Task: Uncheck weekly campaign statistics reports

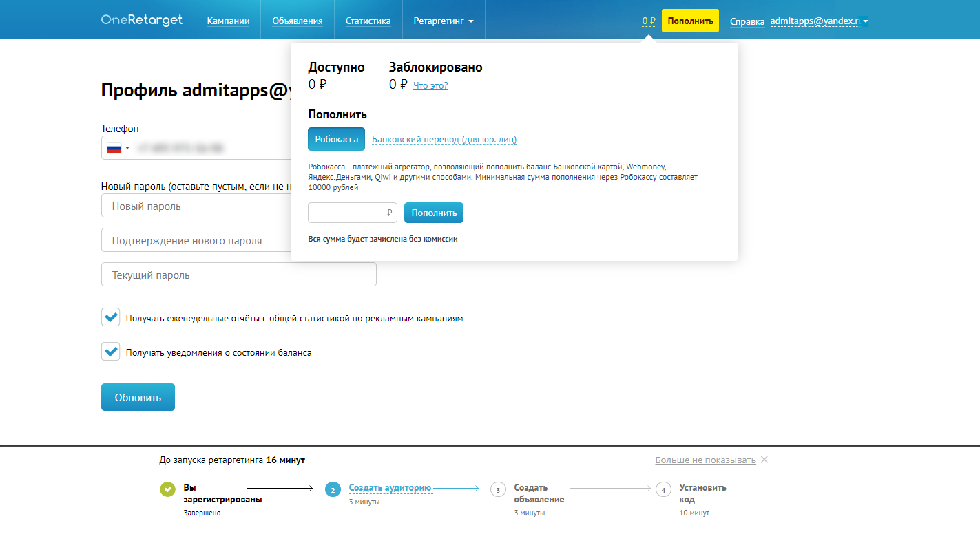Action: point(110,317)
